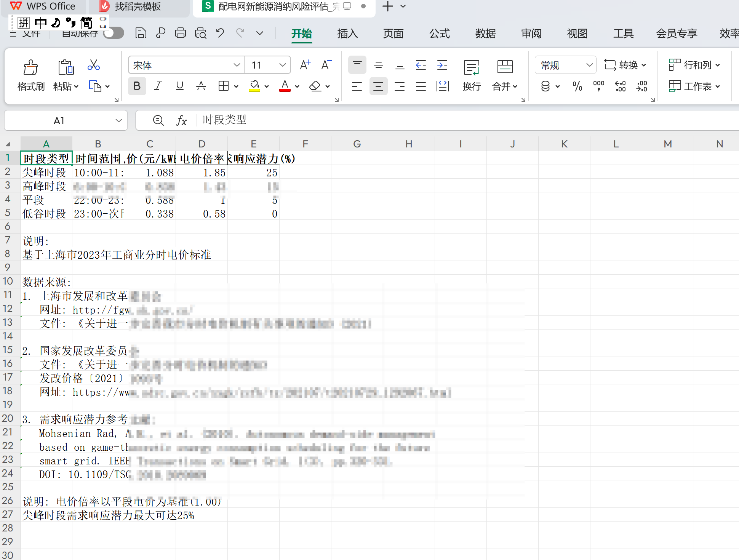This screenshot has width=739, height=560.
Task: Click the Cut scissors icon
Action: [x=93, y=65]
